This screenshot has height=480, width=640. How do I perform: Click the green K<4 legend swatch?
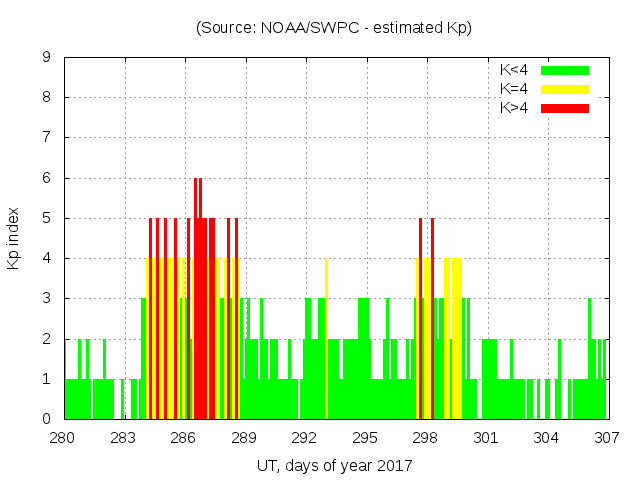point(565,70)
